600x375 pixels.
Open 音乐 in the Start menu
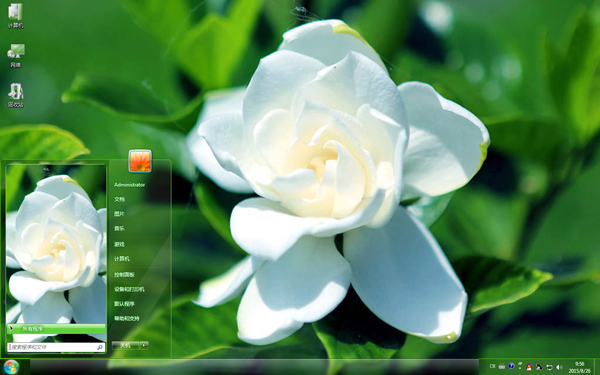click(x=119, y=228)
